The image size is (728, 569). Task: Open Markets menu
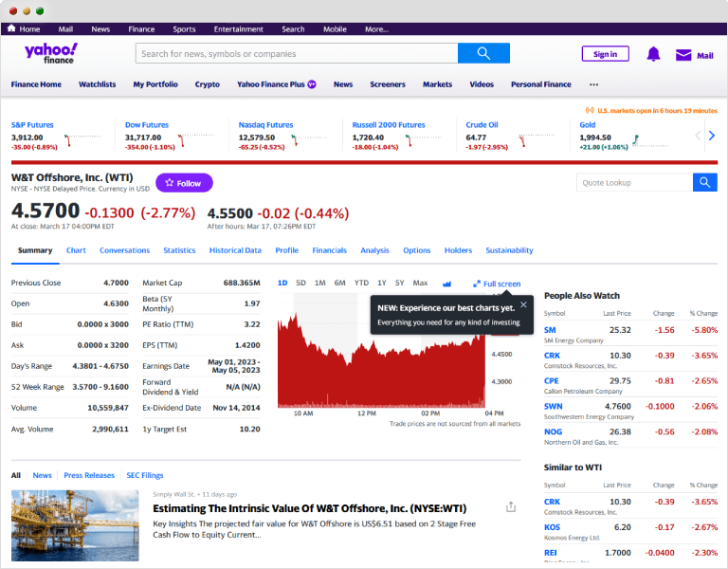pyautogui.click(x=437, y=84)
